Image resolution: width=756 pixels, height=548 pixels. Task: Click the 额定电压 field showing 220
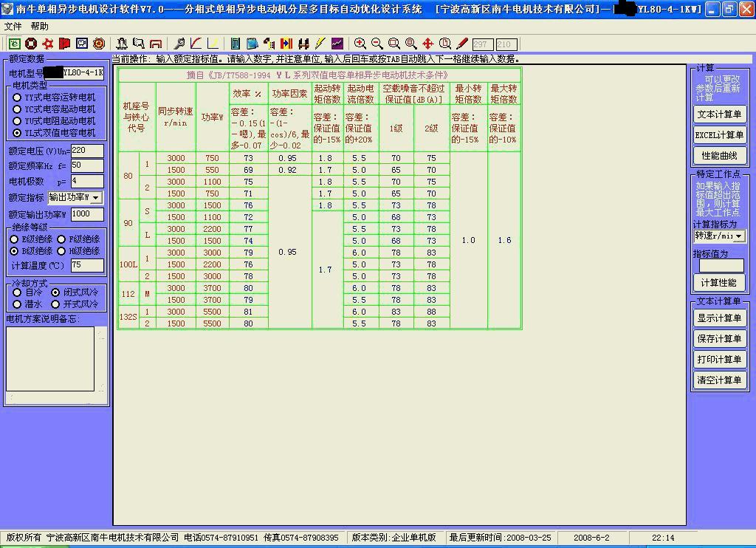tap(87, 151)
